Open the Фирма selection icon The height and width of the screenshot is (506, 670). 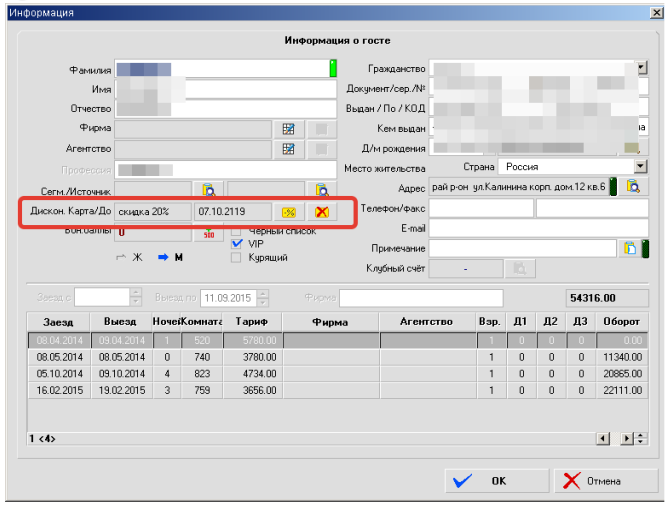(x=289, y=129)
